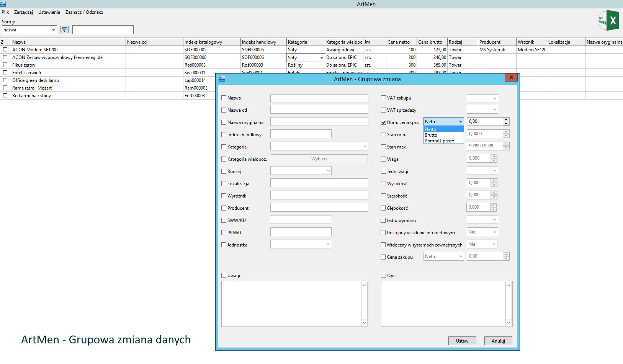Open the Sortuj dropdown showing nazwa

(29, 29)
